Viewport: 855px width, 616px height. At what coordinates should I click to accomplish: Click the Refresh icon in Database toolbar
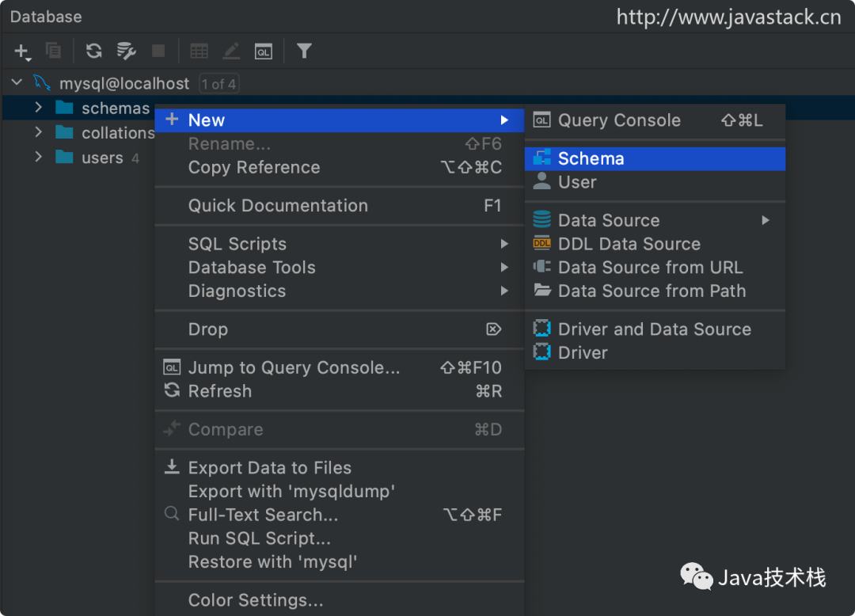[93, 51]
